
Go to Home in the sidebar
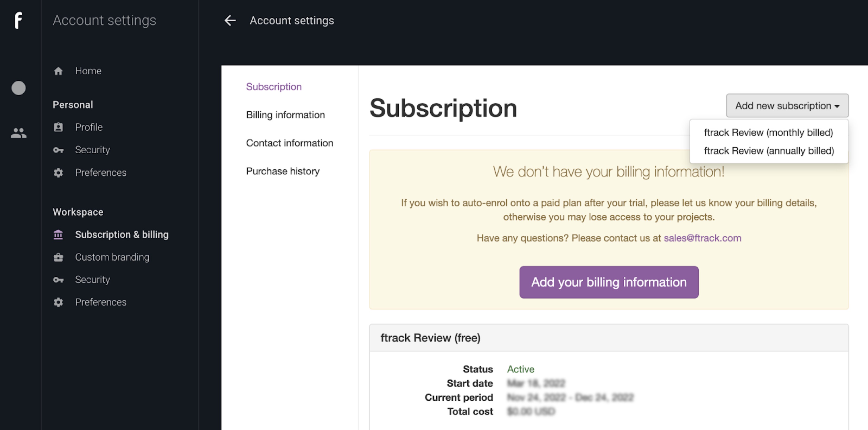click(x=88, y=71)
